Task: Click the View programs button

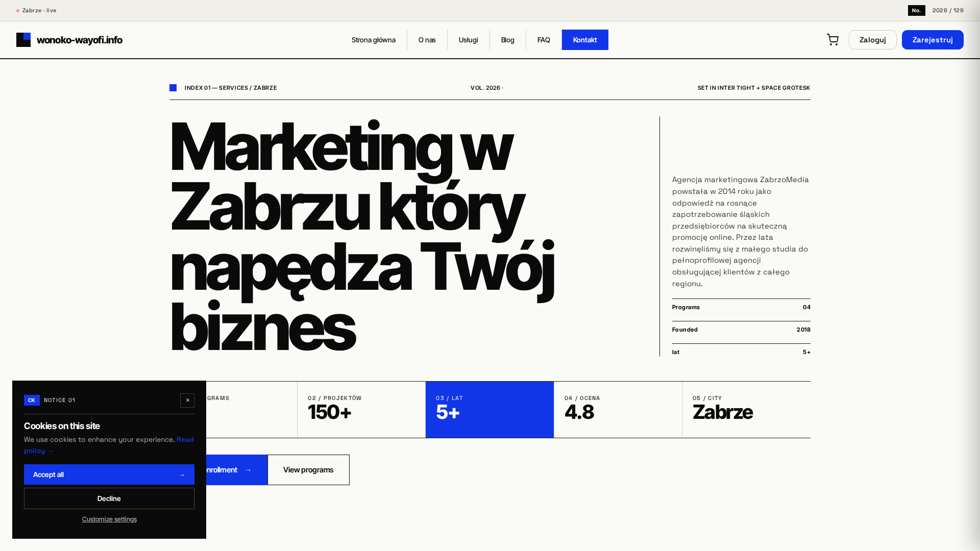Action: [x=309, y=470]
